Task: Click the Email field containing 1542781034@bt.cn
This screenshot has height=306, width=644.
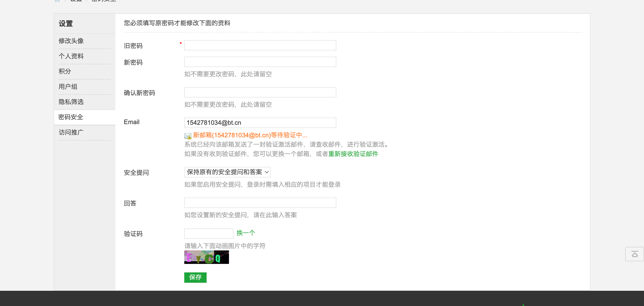Action: [260, 123]
